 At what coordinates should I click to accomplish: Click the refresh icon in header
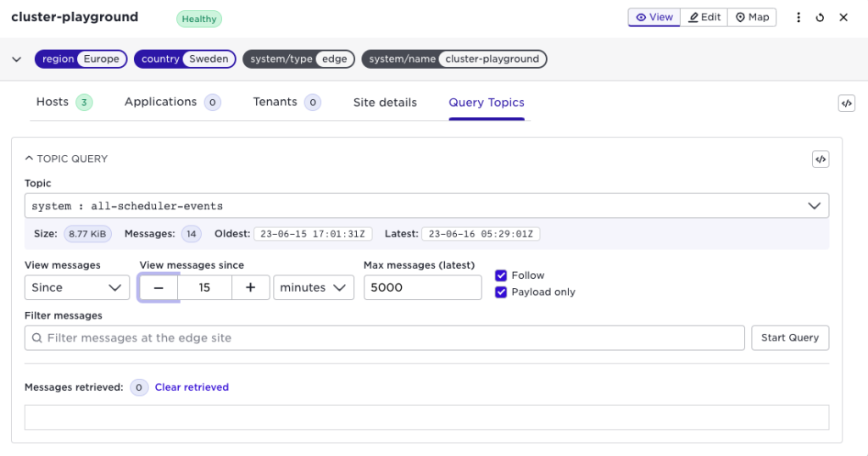point(821,18)
